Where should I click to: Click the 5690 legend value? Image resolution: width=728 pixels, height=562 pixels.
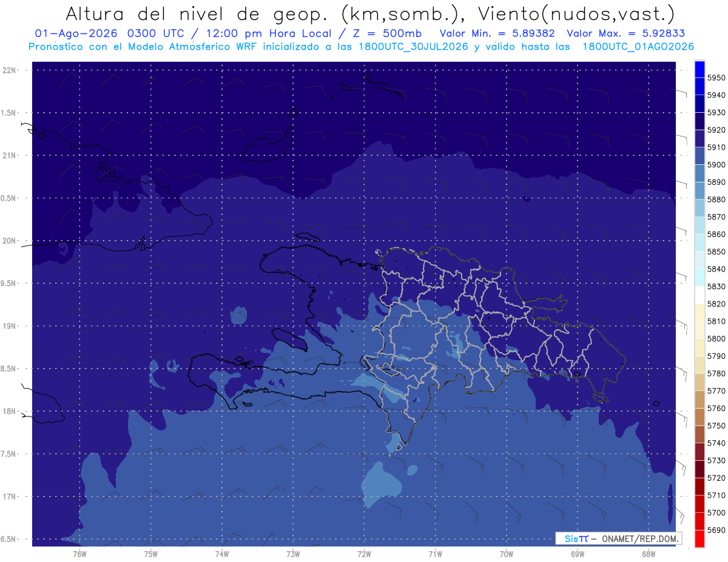tap(716, 530)
